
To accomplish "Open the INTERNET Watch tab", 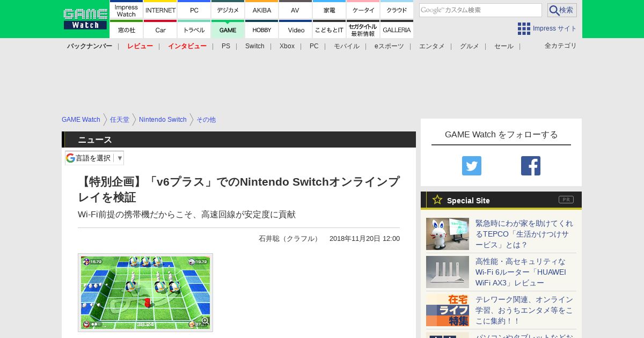I will coord(160,9).
